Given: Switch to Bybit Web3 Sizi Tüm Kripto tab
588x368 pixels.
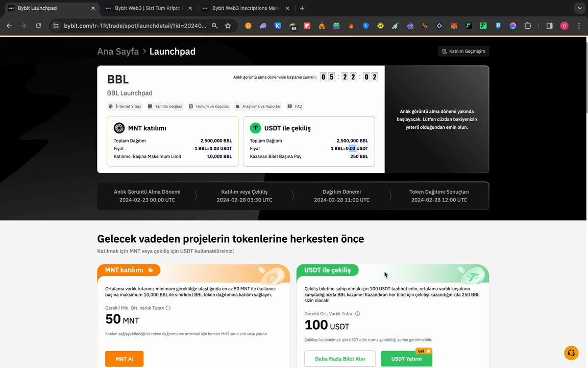Looking at the screenshot, I should (148, 8).
